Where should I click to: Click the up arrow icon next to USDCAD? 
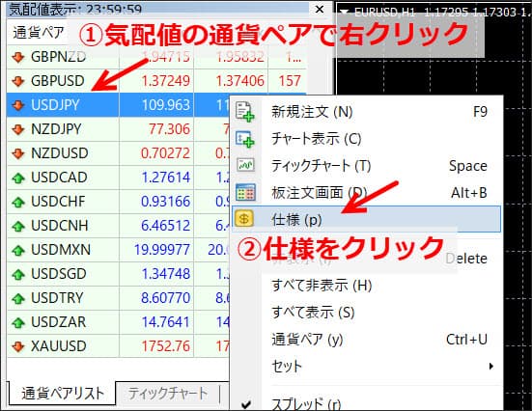click(18, 178)
